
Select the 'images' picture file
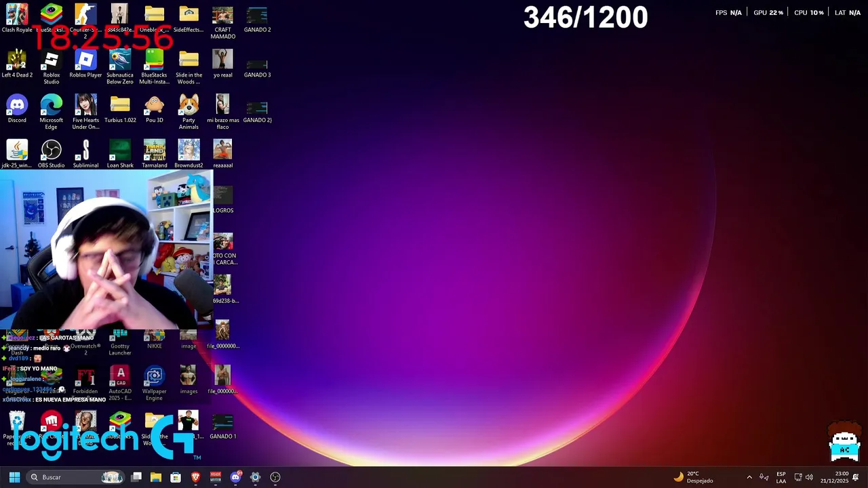click(189, 381)
